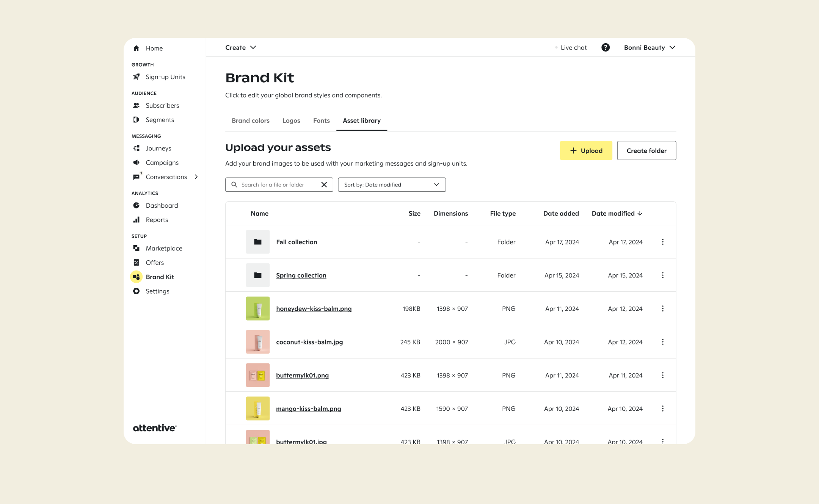Click the help question mark icon
Image resolution: width=819 pixels, height=504 pixels.
(606, 47)
